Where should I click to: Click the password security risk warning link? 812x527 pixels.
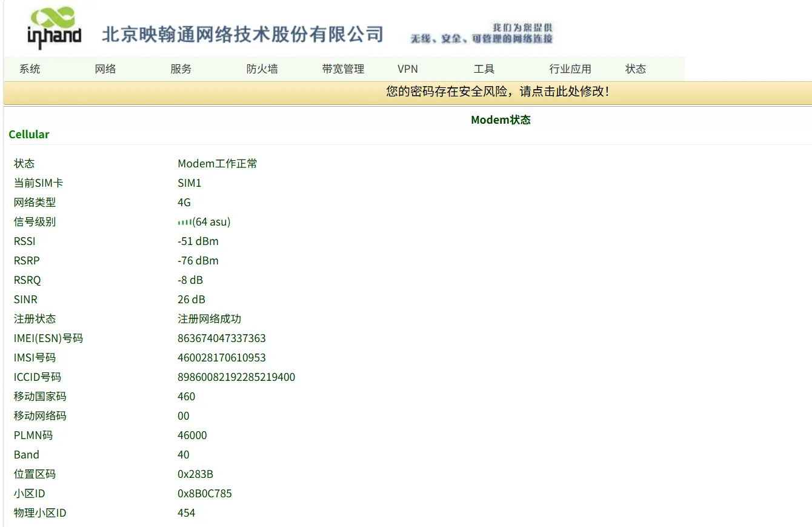pos(498,92)
